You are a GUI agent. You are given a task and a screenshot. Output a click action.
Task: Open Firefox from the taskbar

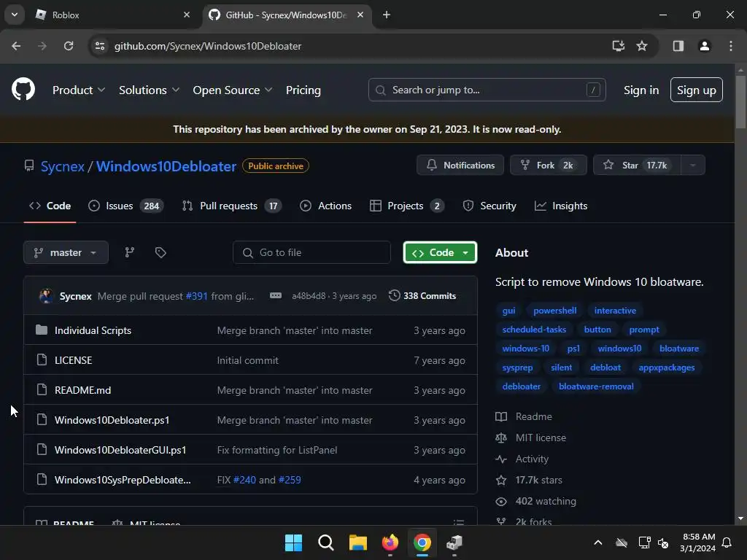[390, 542]
